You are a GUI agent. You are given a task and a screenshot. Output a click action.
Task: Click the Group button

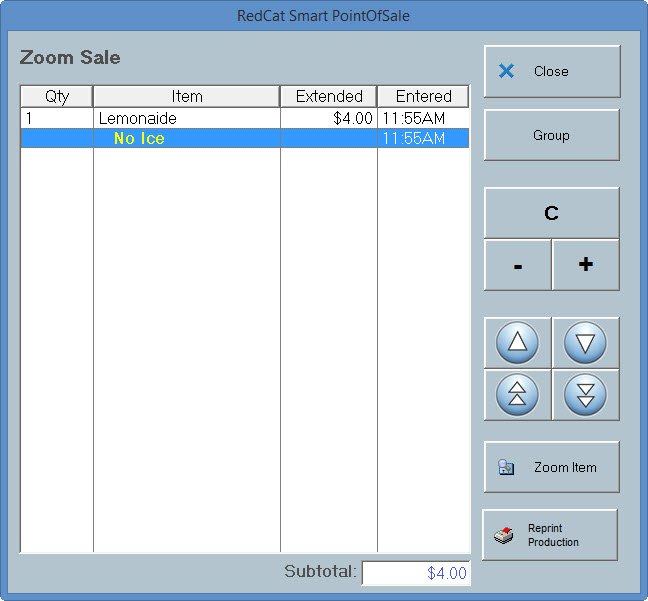551,135
